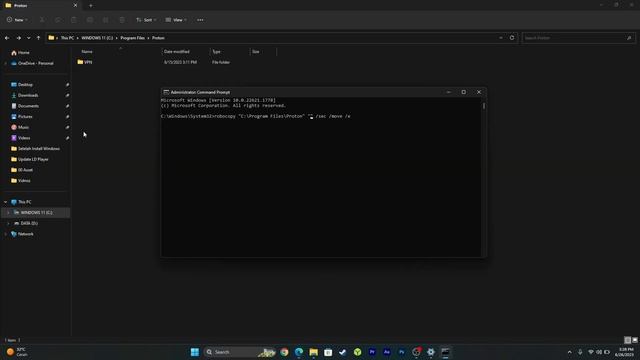The width and height of the screenshot is (640, 360).
Task: Click WINDOWS 11 (C:) in the breadcrumb
Action: pyautogui.click(x=97, y=38)
